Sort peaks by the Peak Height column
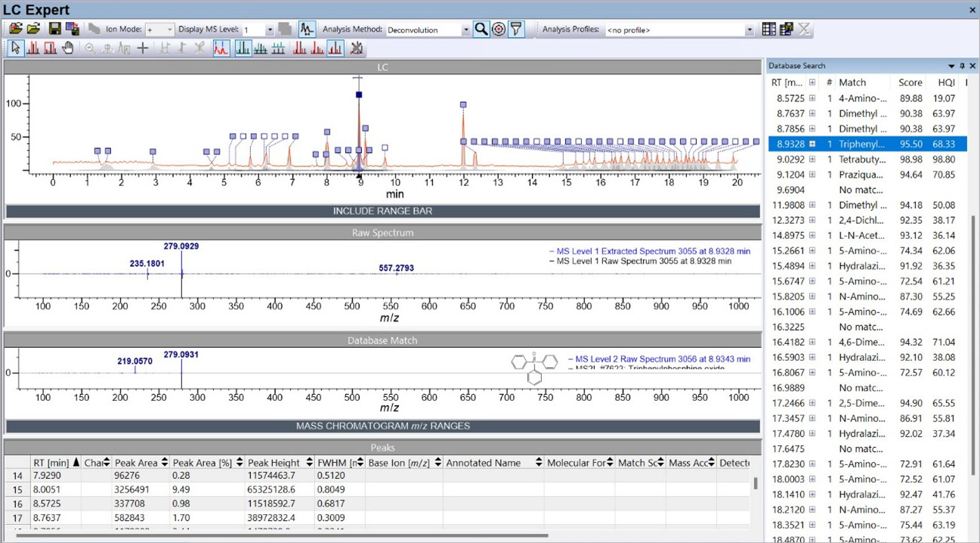The image size is (980, 543). pyautogui.click(x=275, y=463)
